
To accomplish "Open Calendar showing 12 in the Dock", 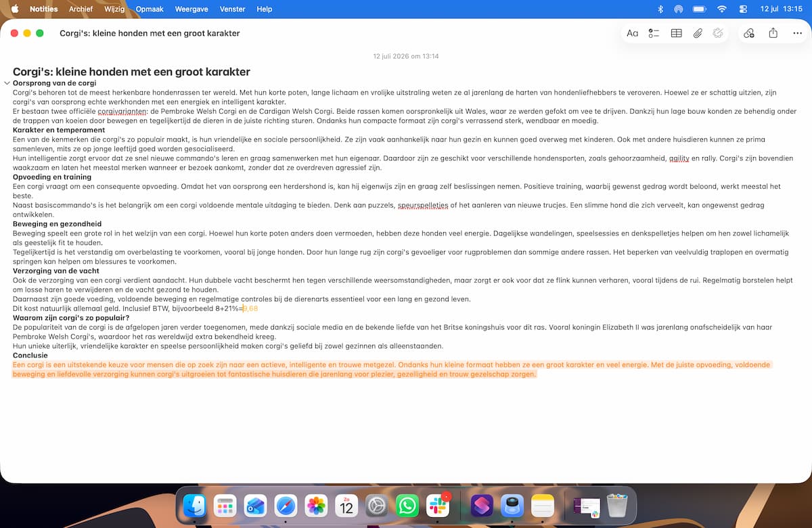I will click(346, 506).
